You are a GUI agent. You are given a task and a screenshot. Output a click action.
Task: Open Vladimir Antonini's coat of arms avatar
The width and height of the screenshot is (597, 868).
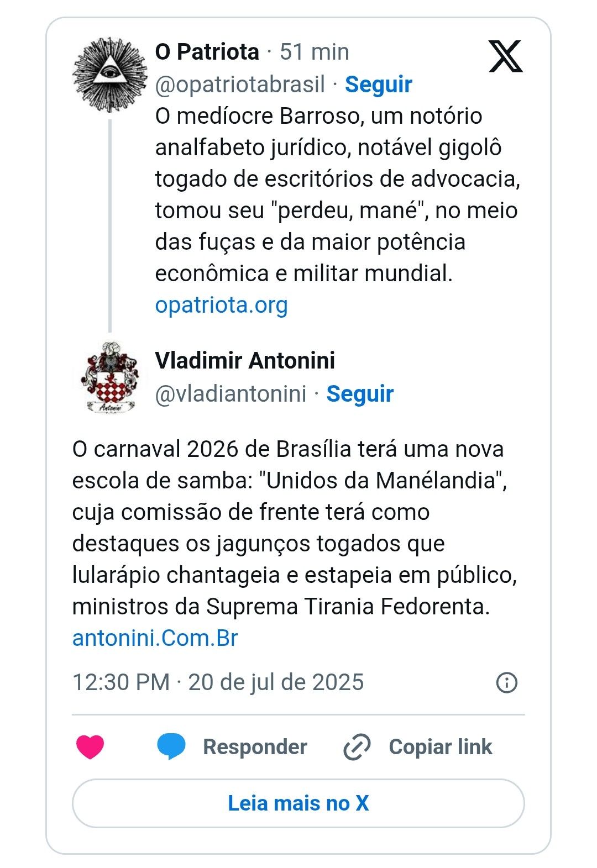[111, 377]
